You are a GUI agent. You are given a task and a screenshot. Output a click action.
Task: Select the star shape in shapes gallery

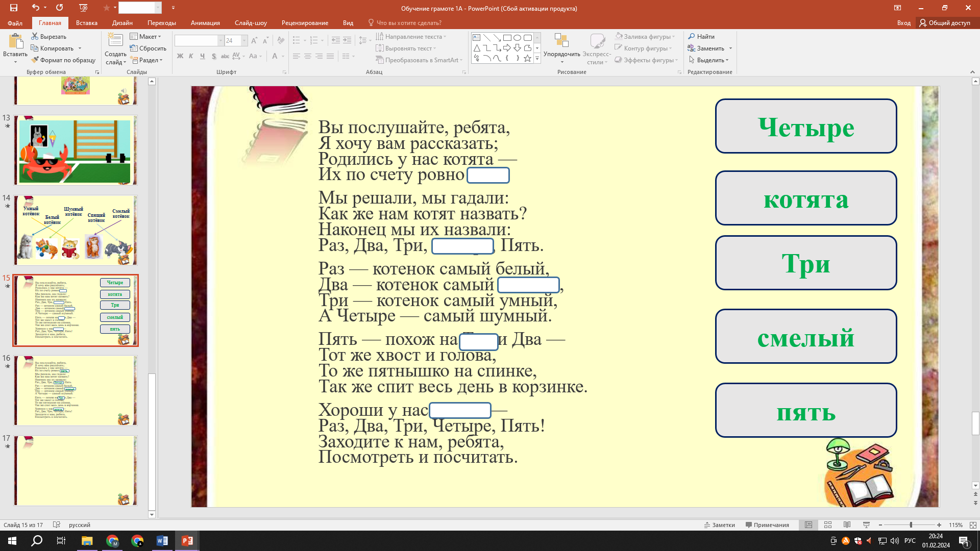527,58
